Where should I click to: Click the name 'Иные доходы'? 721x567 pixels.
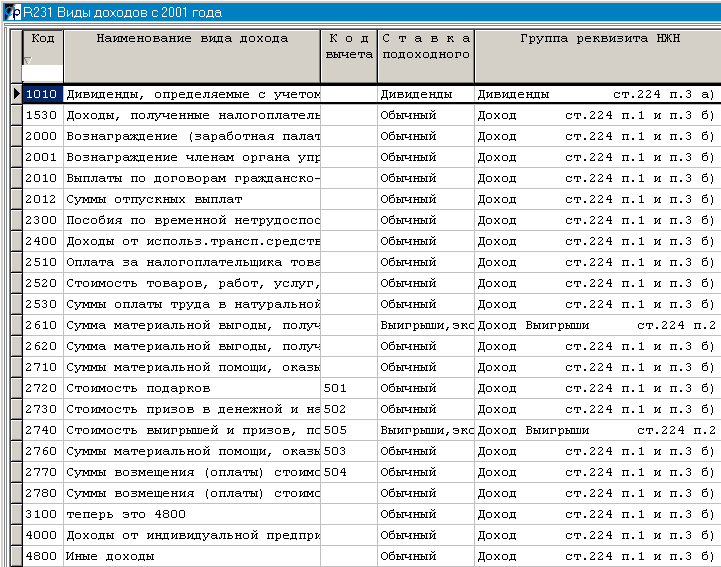coord(110,556)
